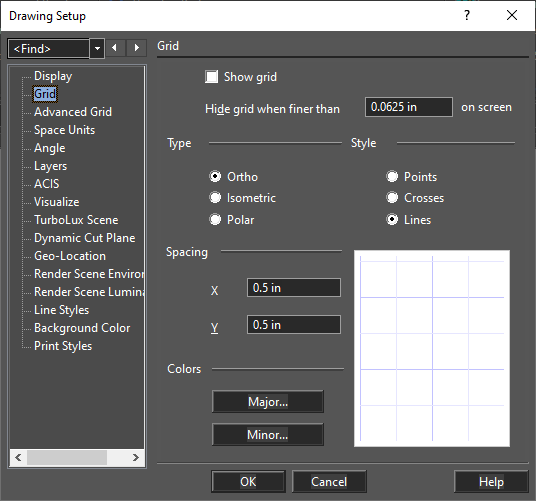Click the tree list left scroll arrow
536x501 pixels.
18,457
